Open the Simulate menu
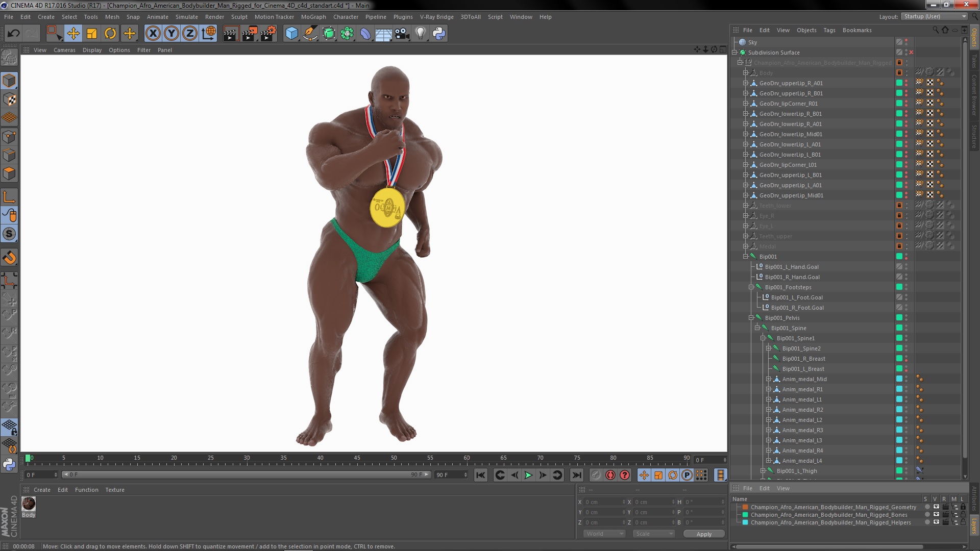Image resolution: width=980 pixels, height=551 pixels. 187,17
